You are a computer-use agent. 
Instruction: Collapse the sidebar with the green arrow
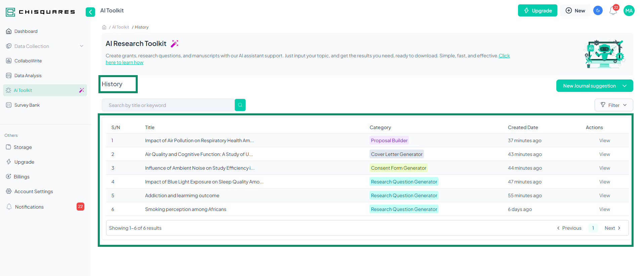(x=90, y=12)
